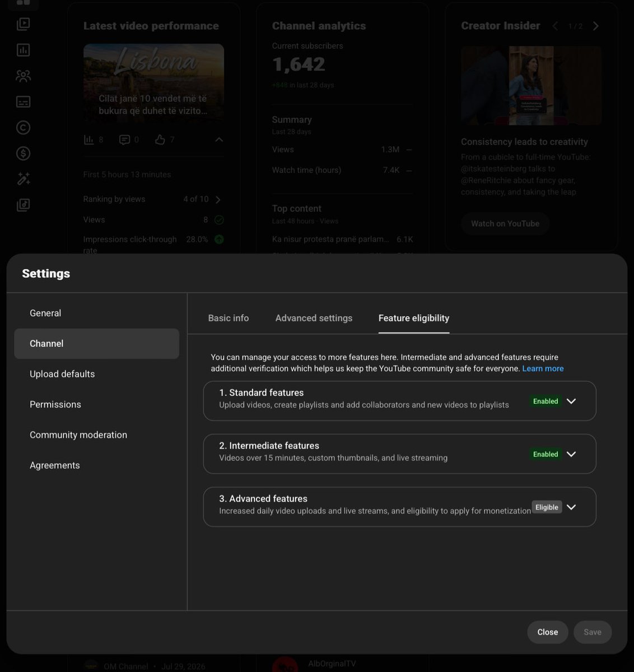Open Agreements settings category
634x672 pixels.
coord(96,465)
